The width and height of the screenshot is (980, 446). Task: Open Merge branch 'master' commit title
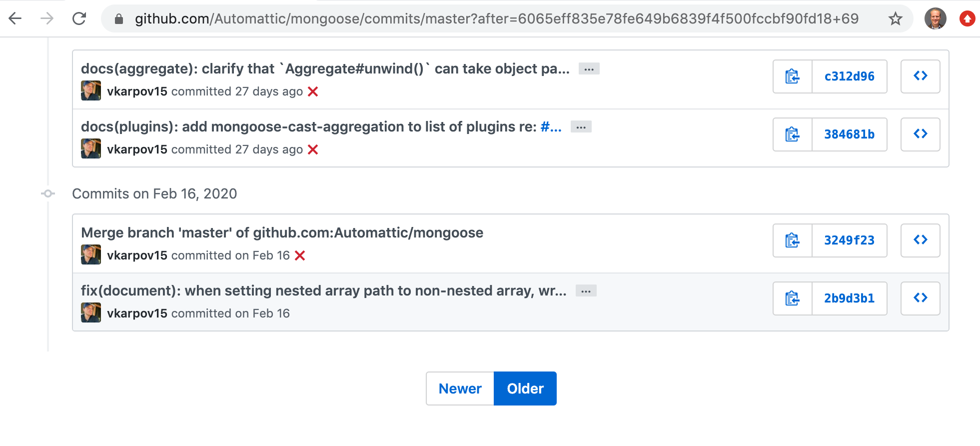point(282,233)
